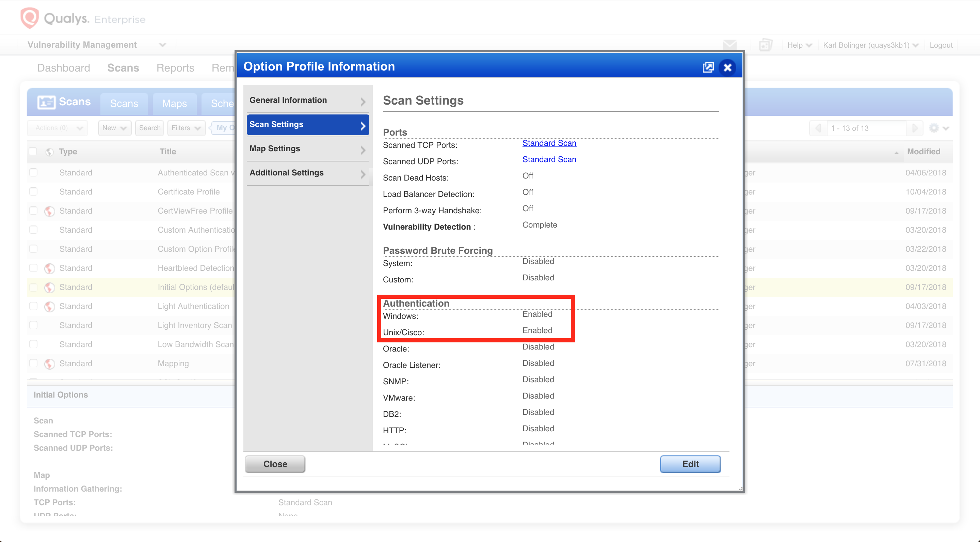Viewport: 980px width, 542px height.
Task: Sort list by clicking the Modified column header
Action: (924, 151)
